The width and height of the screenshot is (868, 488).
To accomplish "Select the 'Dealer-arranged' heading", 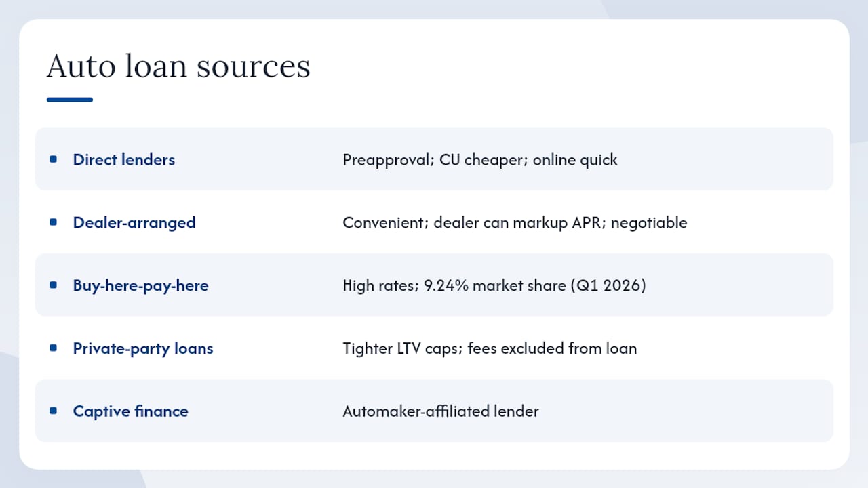I will click(134, 222).
